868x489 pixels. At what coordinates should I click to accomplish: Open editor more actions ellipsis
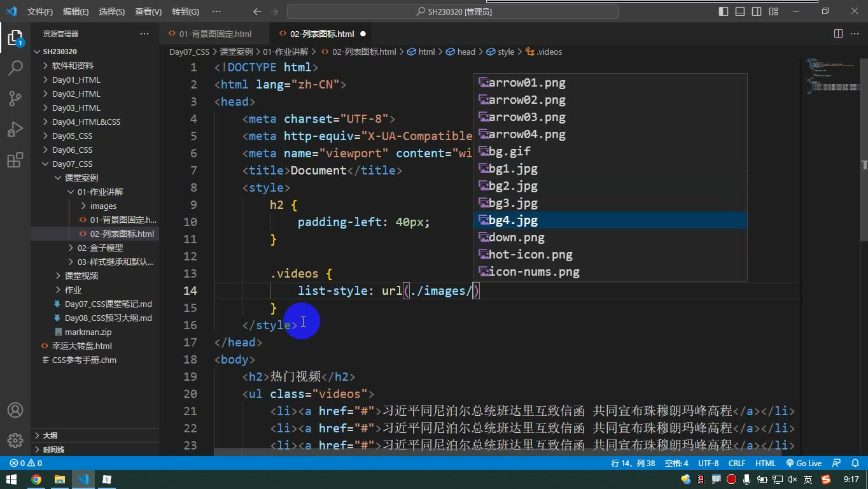click(855, 34)
